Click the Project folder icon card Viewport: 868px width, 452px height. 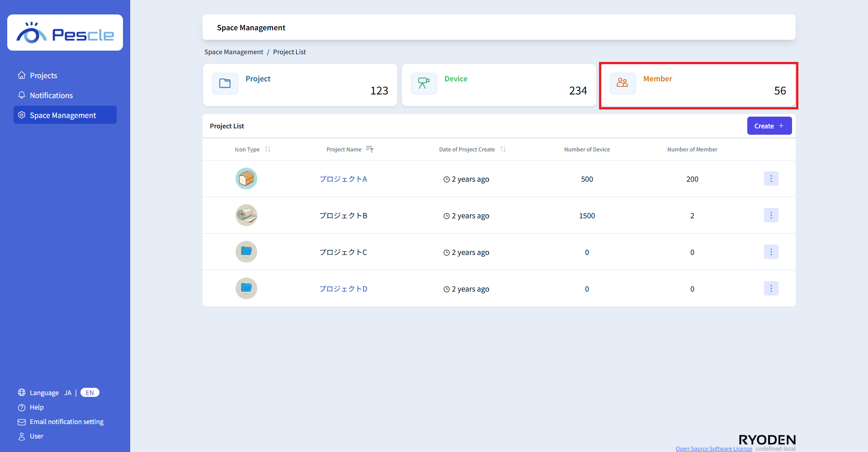click(x=225, y=84)
